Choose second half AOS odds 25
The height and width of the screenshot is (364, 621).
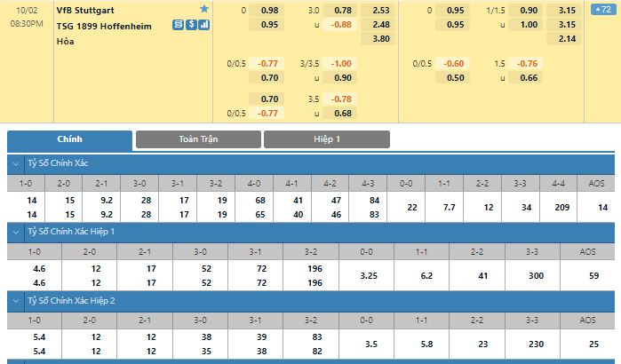click(x=588, y=344)
